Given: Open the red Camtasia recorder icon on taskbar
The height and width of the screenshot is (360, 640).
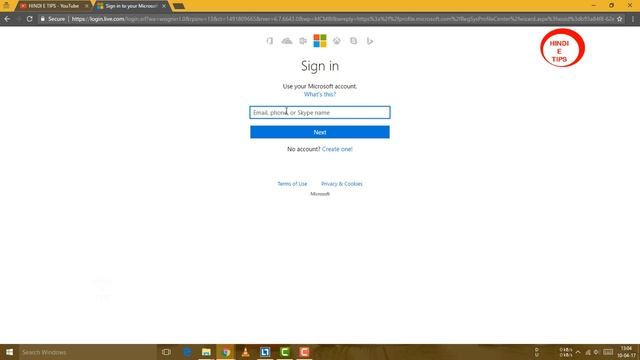Looking at the screenshot, I should pyautogui.click(x=304, y=352).
